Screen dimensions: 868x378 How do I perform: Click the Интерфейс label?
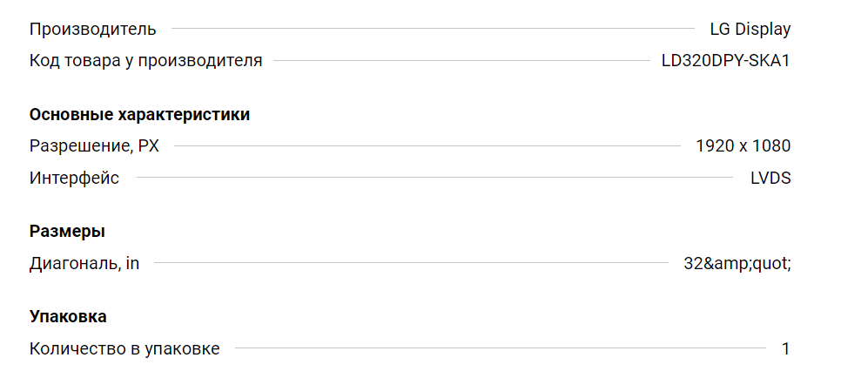click(74, 179)
